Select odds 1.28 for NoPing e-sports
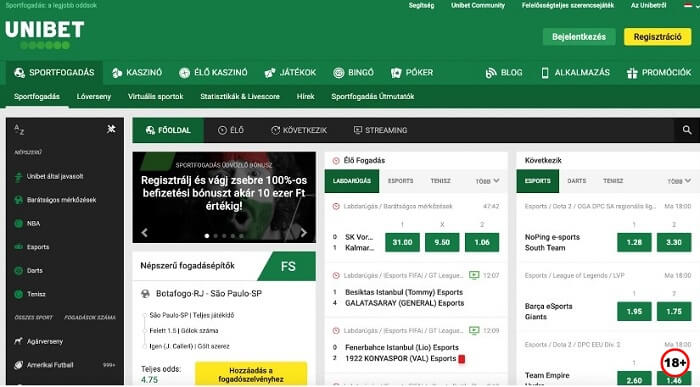Viewport: 700px width, 387px height. (x=634, y=242)
